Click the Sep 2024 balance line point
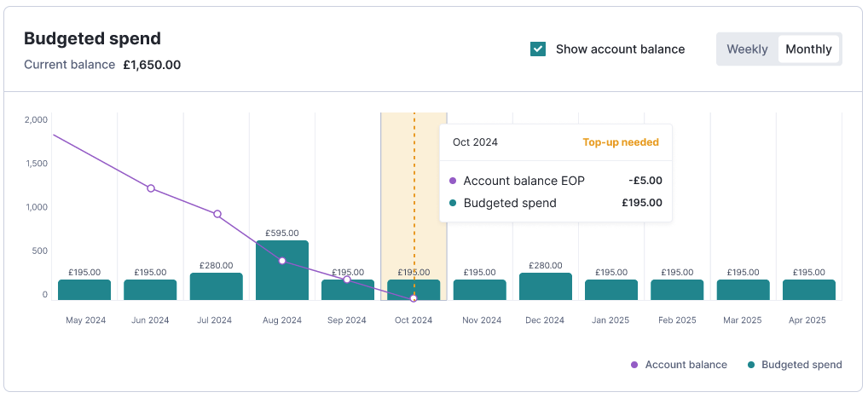 (x=347, y=280)
